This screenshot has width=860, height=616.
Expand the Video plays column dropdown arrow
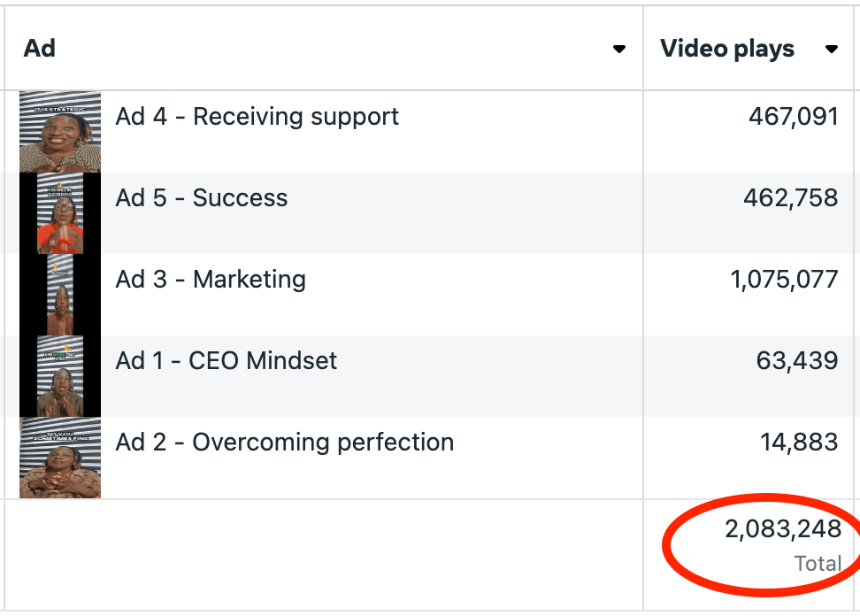[x=831, y=50]
